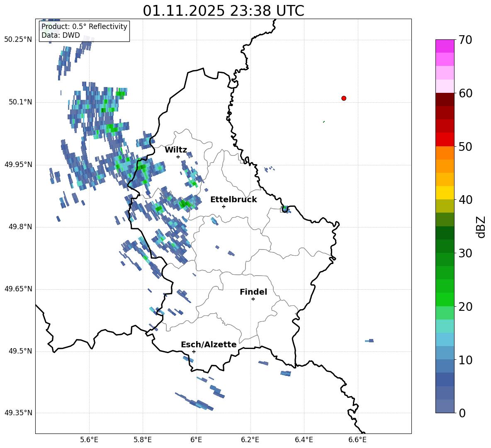This screenshot has width=491, height=448.
Task: Click the magenta top colorbar swatch
Action: [x=445, y=46]
